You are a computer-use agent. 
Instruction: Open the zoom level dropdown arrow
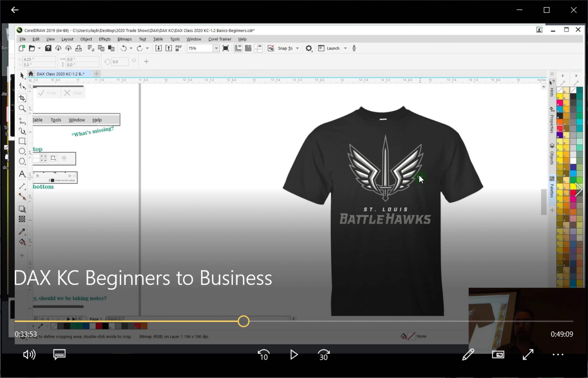click(x=216, y=48)
